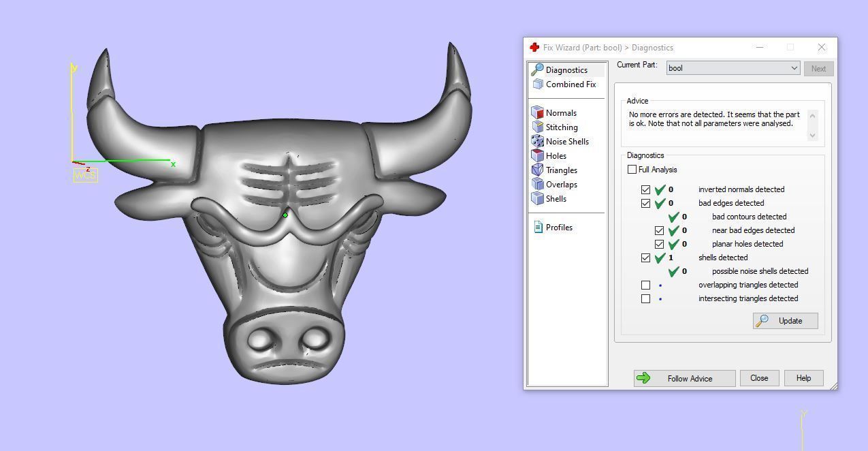Uncheck bad edges detected checkbox

pyautogui.click(x=645, y=203)
